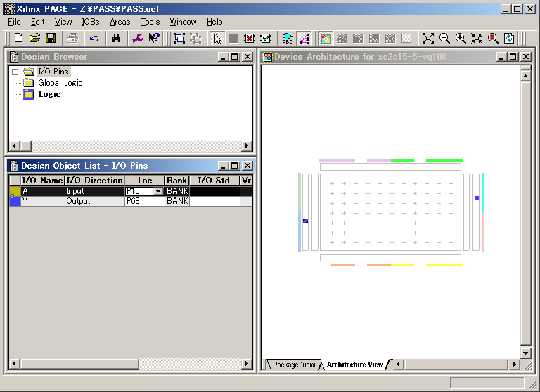The width and height of the screenshot is (540, 392).
Task: Expand the I/O Pins tree node
Action: point(15,72)
